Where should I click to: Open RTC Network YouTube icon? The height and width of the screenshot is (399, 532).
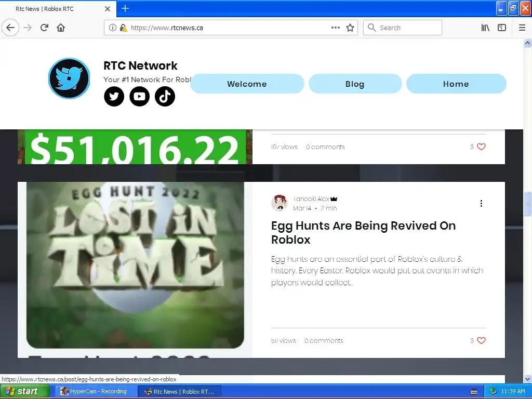(139, 96)
